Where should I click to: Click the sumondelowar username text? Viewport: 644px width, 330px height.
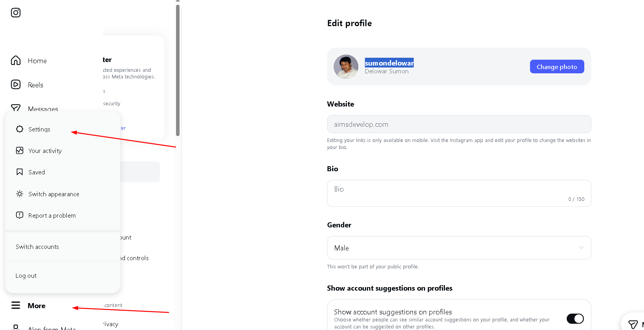389,63
